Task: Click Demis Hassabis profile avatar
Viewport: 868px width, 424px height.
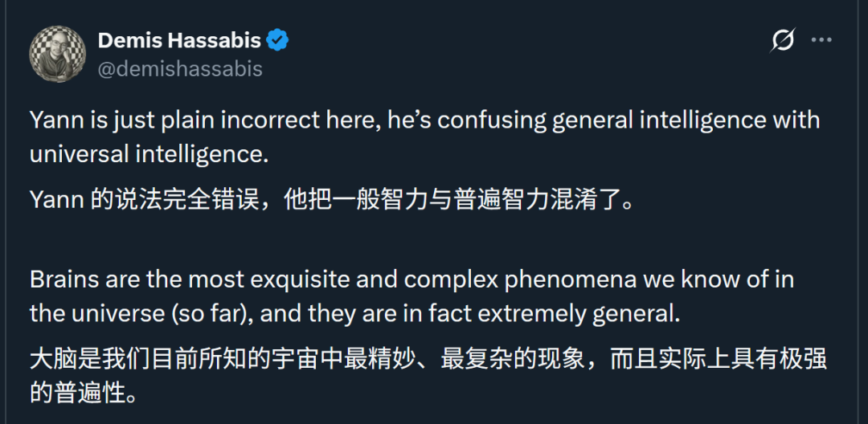Action: 57,54
